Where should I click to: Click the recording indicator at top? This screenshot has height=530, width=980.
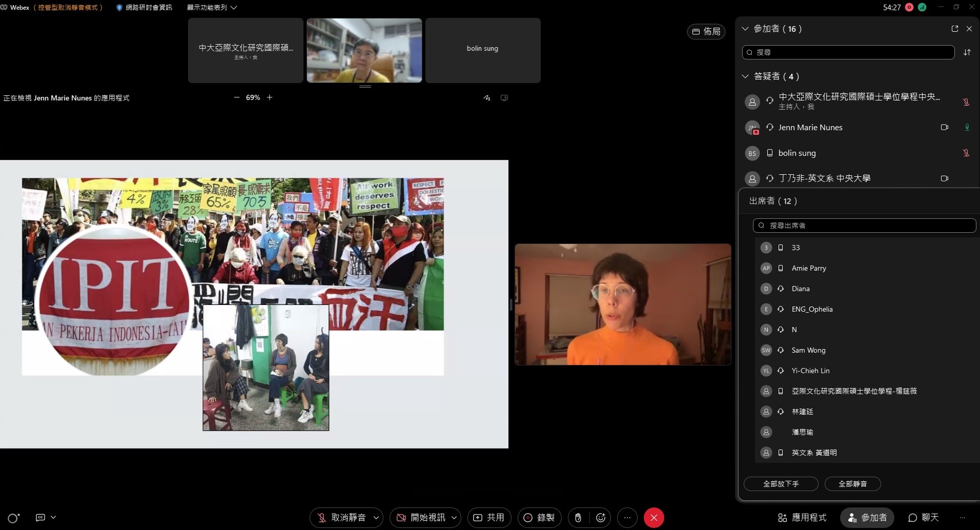point(909,7)
